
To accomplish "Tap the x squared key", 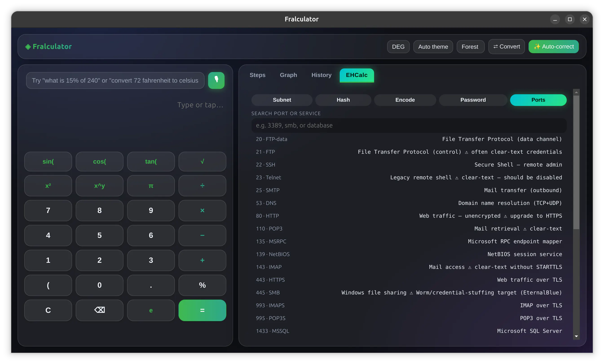I will 48,186.
